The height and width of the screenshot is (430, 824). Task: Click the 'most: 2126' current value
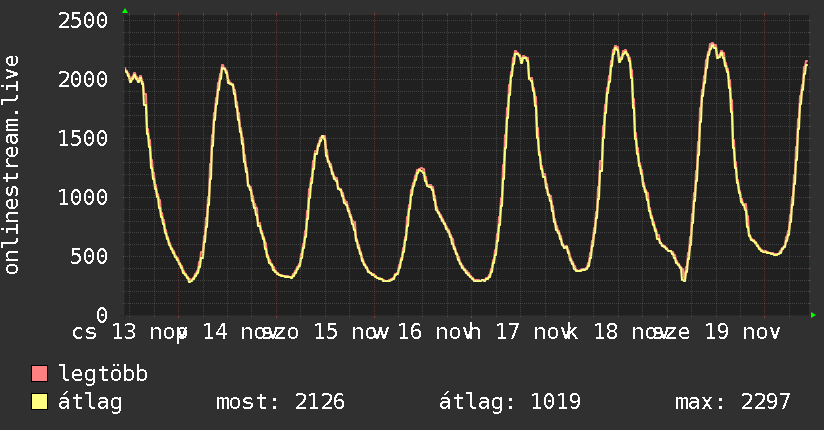click(x=281, y=402)
